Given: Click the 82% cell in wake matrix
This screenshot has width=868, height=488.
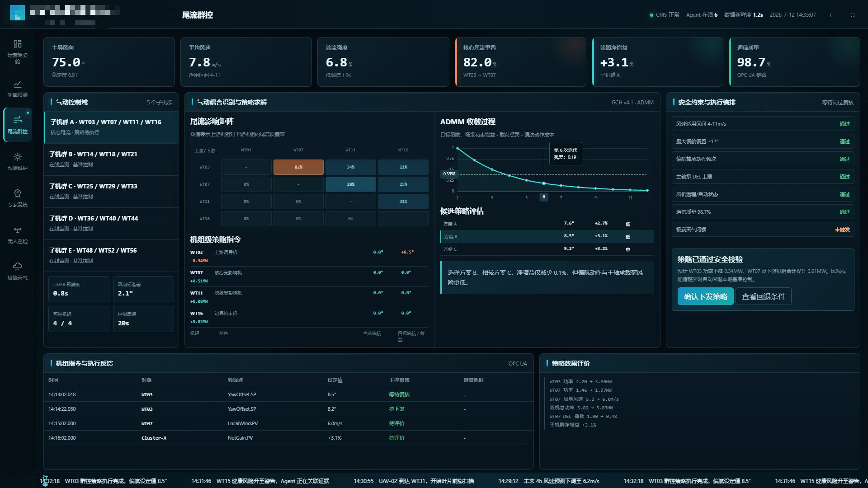Looking at the screenshot, I should coord(298,167).
